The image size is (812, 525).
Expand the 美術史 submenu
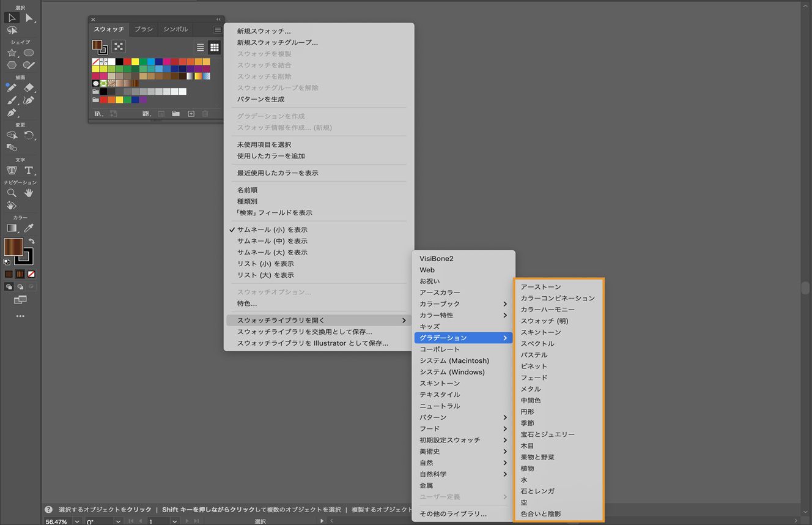pos(463,452)
